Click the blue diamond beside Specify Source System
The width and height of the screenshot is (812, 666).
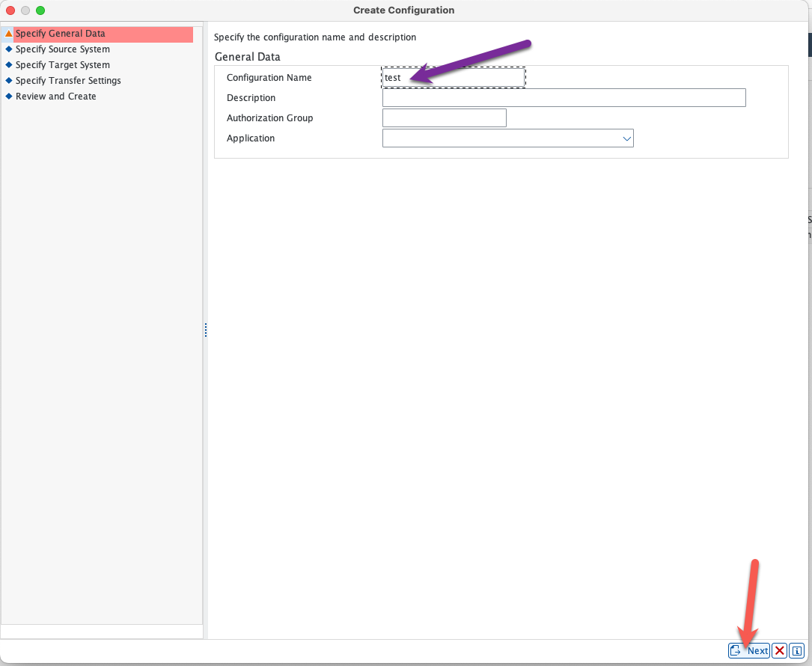click(9, 49)
